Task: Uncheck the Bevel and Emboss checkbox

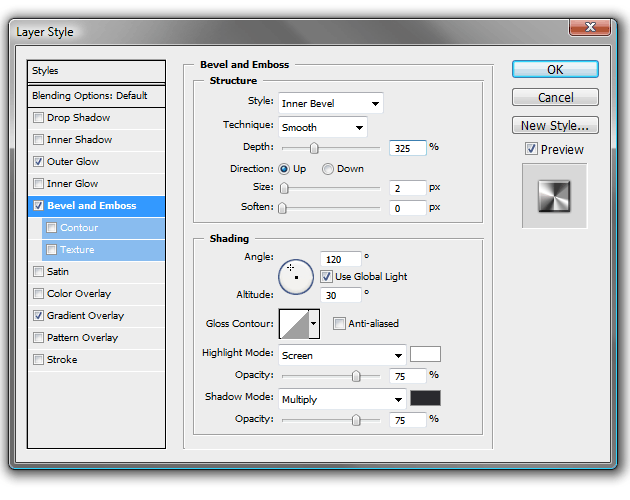Action: point(38,206)
